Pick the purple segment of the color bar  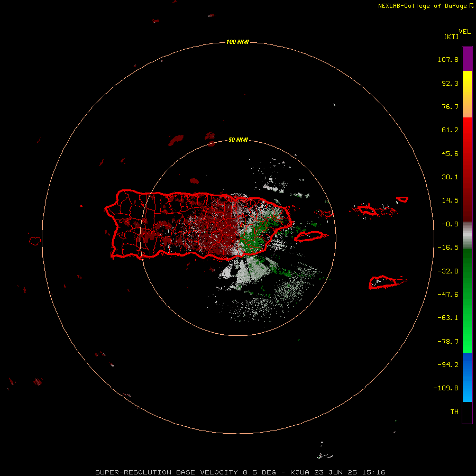coord(467,59)
